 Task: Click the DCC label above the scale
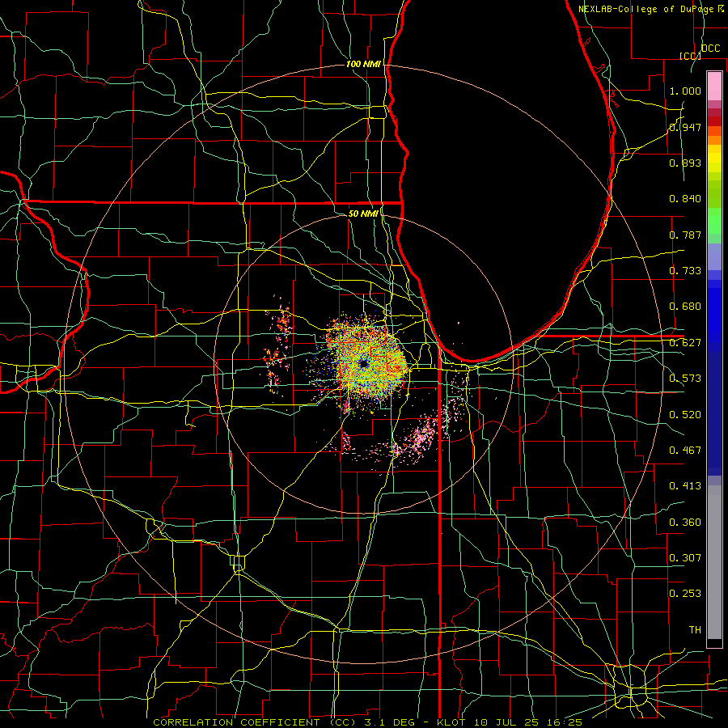710,48
